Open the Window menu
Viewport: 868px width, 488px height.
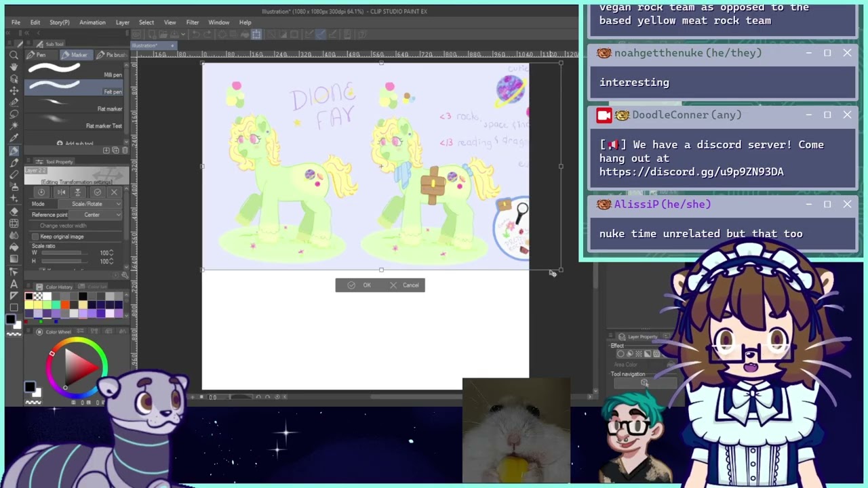pyautogui.click(x=219, y=22)
